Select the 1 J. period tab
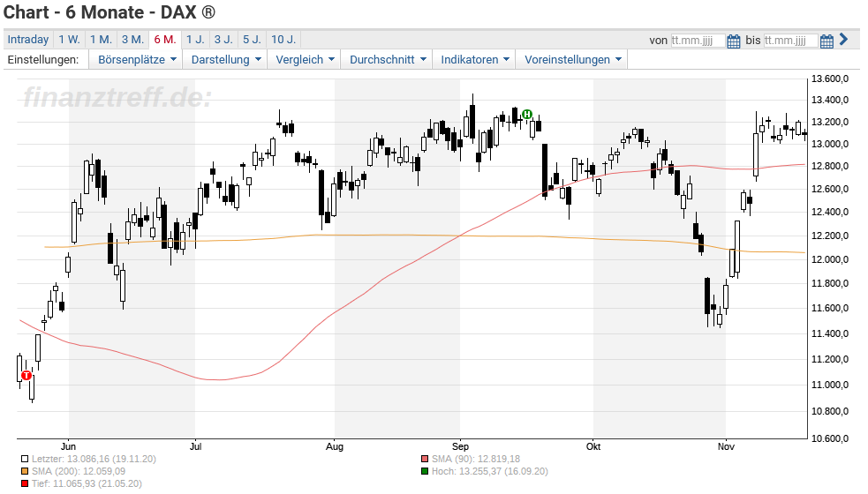 click(195, 40)
